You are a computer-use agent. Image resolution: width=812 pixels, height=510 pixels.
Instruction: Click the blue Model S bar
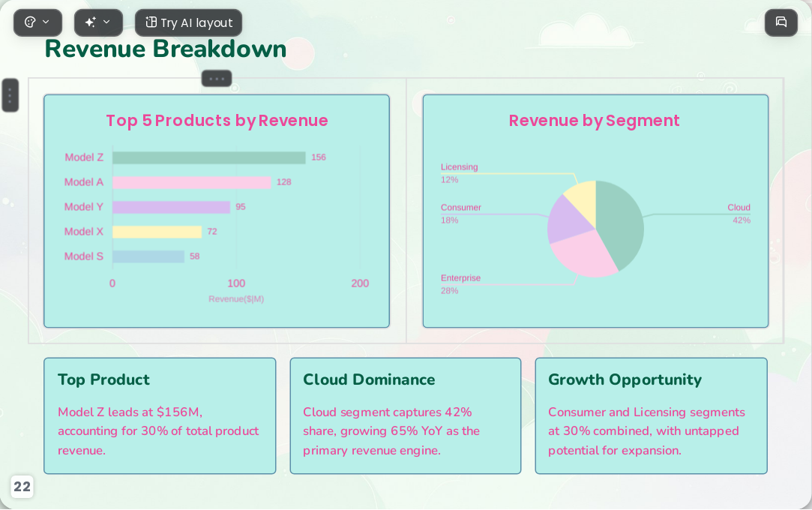pyautogui.click(x=148, y=256)
